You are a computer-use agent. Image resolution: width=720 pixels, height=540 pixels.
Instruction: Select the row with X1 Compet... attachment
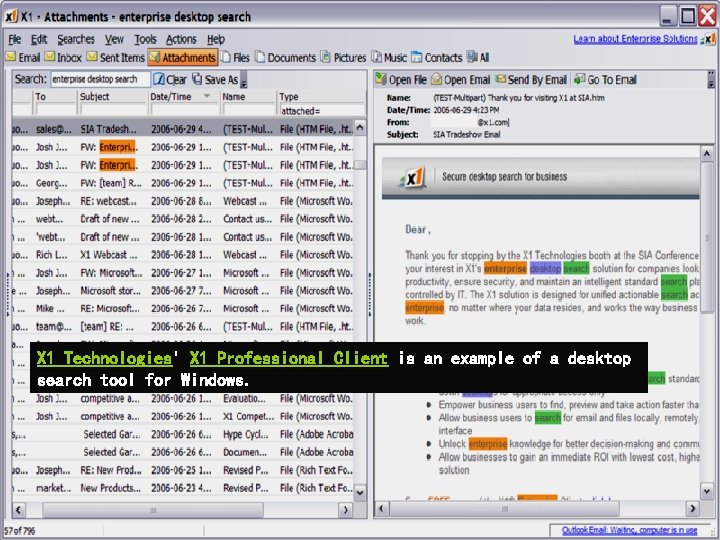click(x=183, y=416)
